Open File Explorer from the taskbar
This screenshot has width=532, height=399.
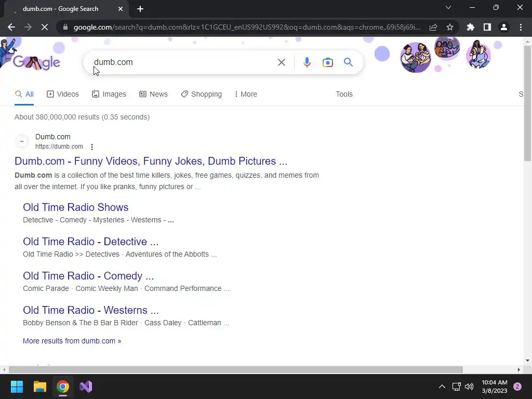[39, 387]
